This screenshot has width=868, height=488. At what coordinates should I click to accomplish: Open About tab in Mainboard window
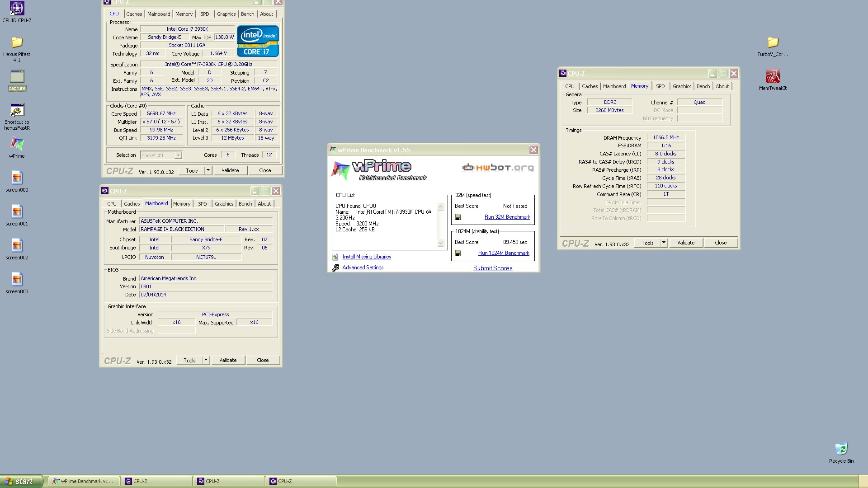click(264, 204)
